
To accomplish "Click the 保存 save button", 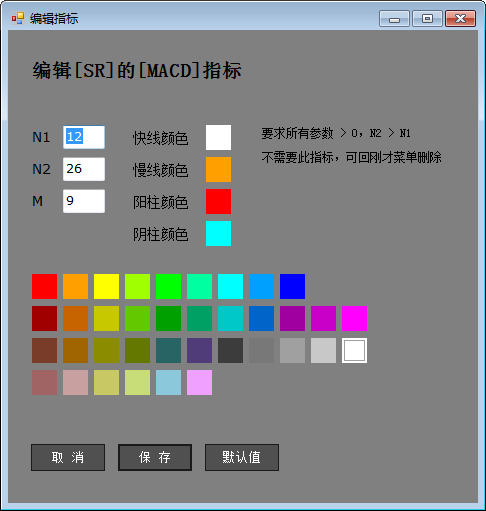I will pos(155,457).
